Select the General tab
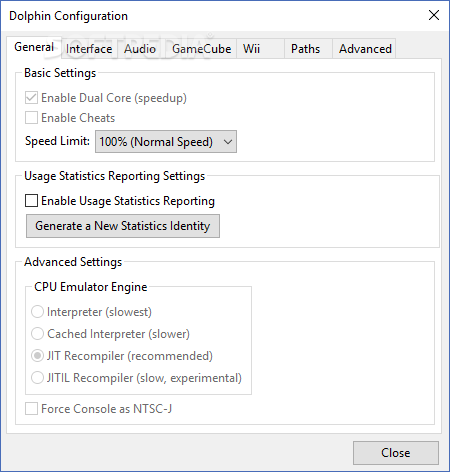The height and width of the screenshot is (472, 450). click(x=34, y=47)
